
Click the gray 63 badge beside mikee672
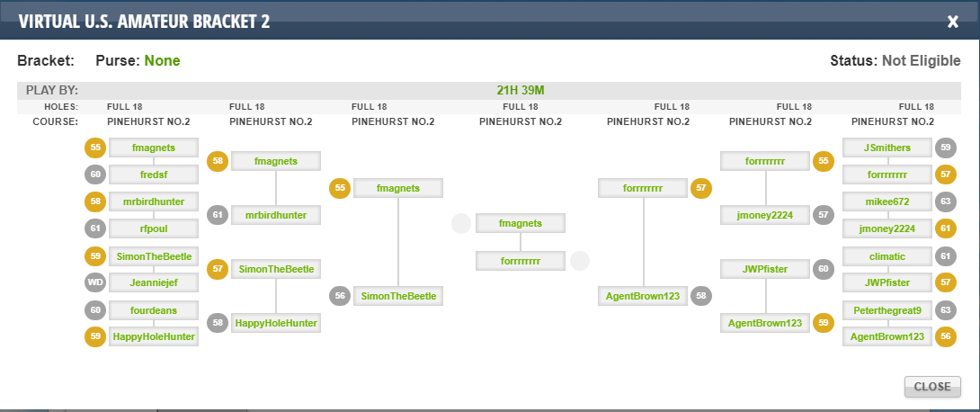[x=946, y=202]
